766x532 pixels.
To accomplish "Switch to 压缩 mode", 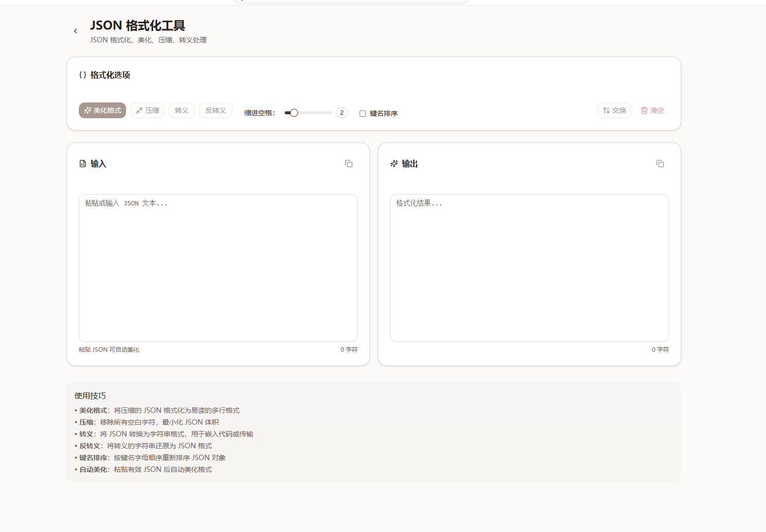I will tap(147, 110).
